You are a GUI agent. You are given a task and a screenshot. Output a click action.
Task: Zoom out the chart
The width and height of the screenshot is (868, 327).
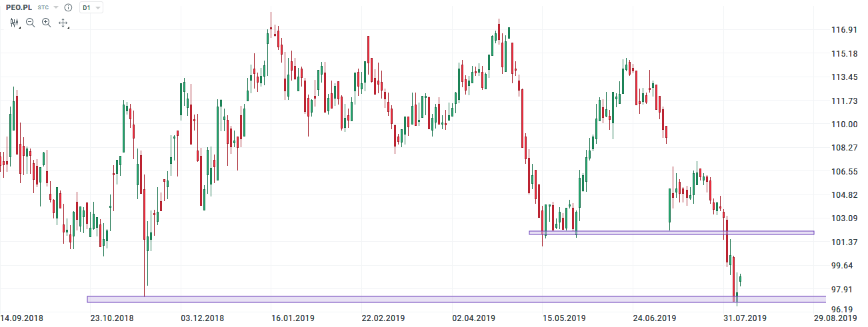pos(30,23)
